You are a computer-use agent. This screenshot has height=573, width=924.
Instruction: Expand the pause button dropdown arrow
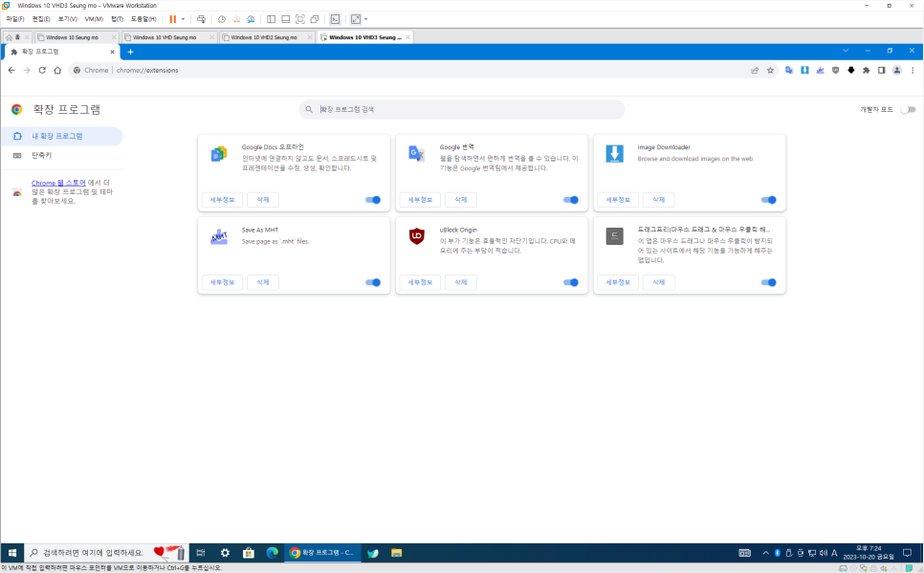pos(183,19)
